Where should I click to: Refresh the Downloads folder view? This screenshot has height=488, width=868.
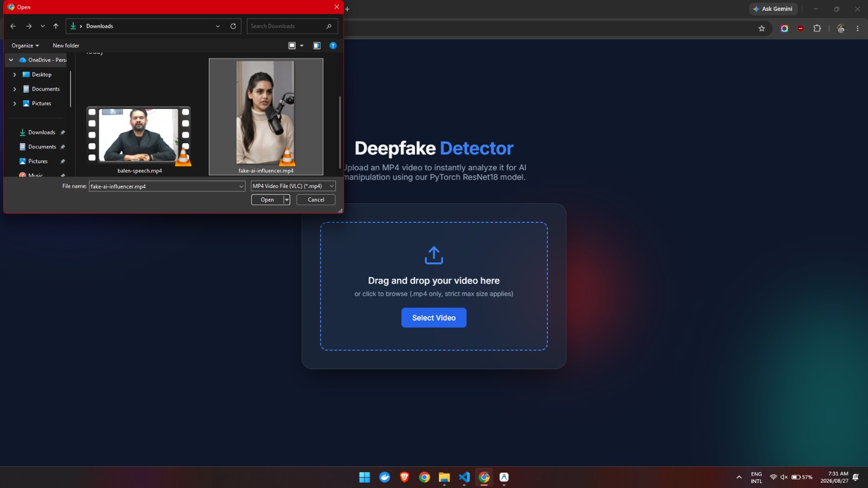(233, 26)
